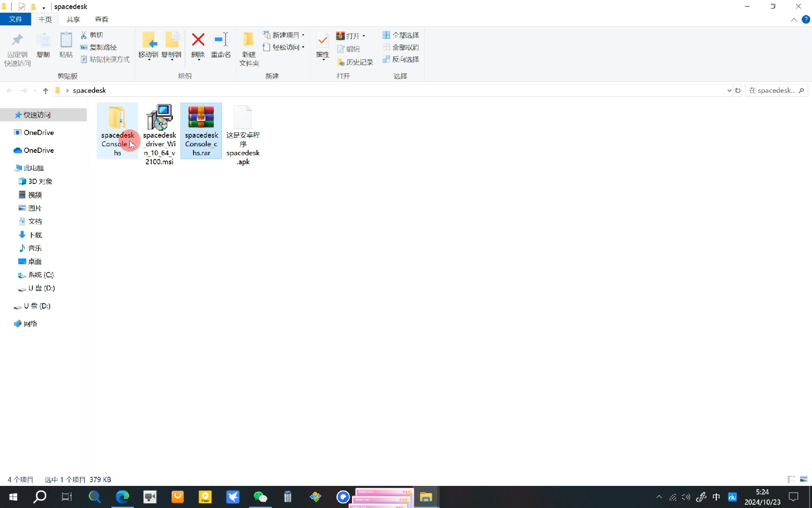This screenshot has height=508, width=812.
Task: Click the Properties checkmark icon
Action: [323, 40]
